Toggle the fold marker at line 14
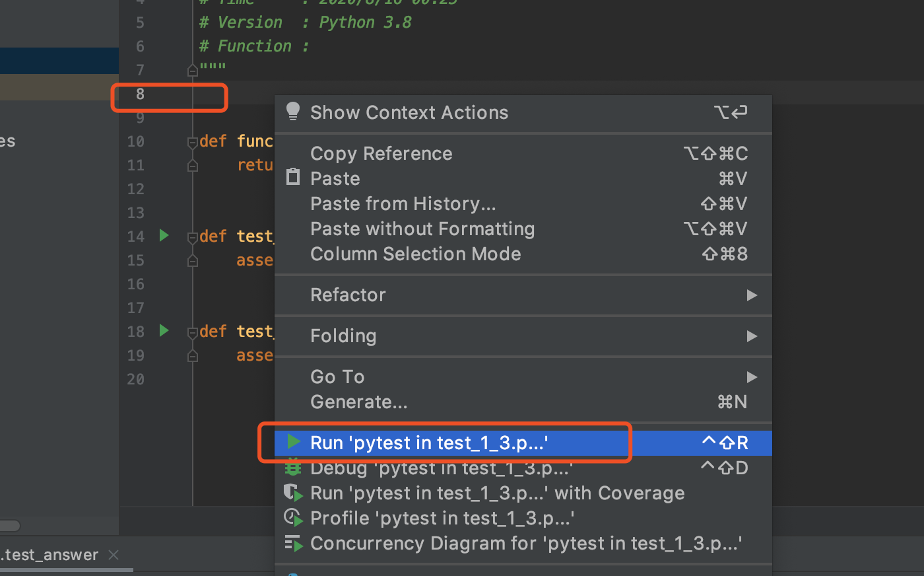This screenshot has height=576, width=924. [x=193, y=237]
